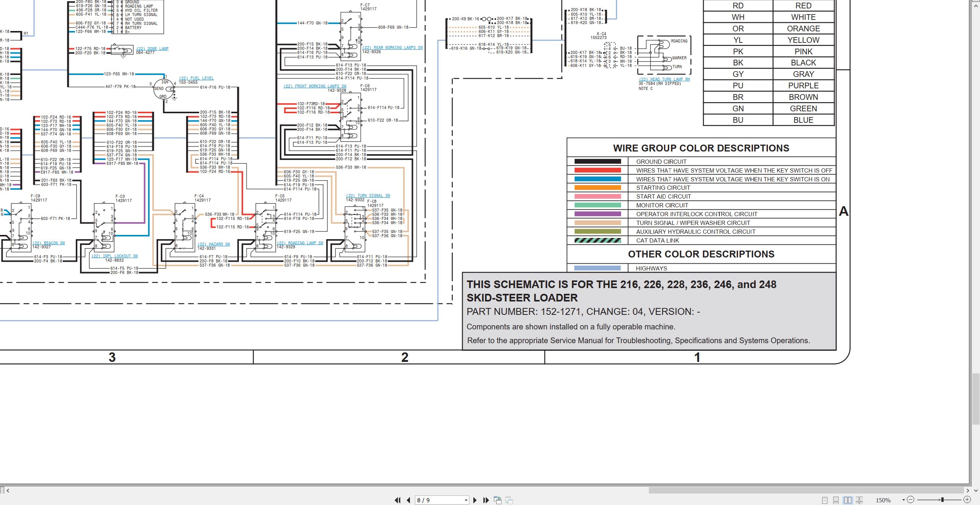Switch to continuous page view
The image size is (980, 505).
click(x=836, y=500)
